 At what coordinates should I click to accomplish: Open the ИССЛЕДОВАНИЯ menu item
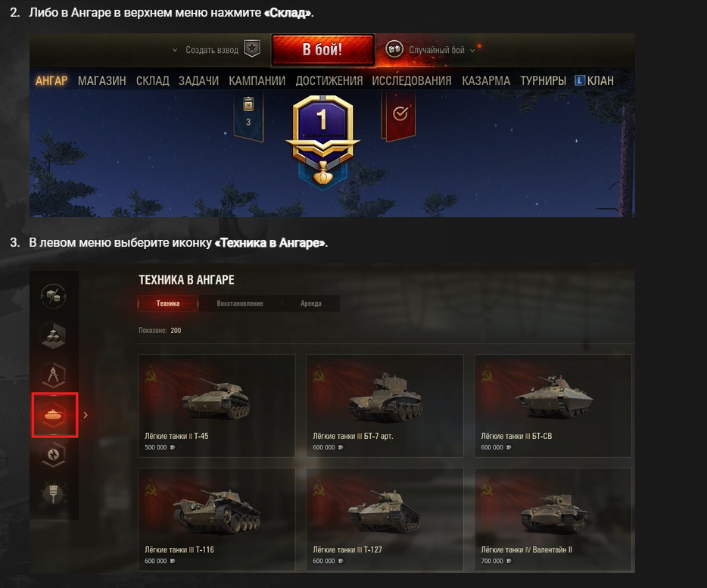click(412, 81)
